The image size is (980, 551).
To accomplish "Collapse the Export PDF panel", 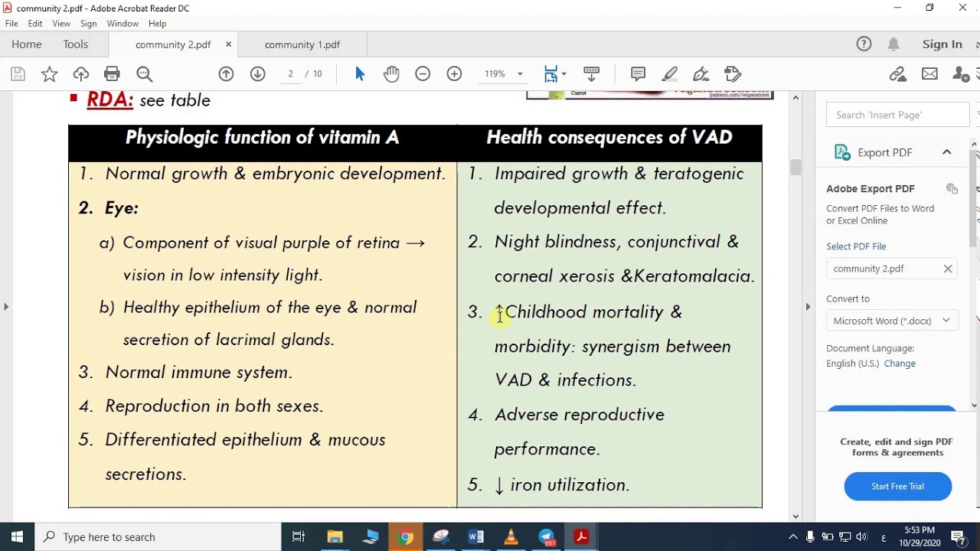I will [946, 152].
